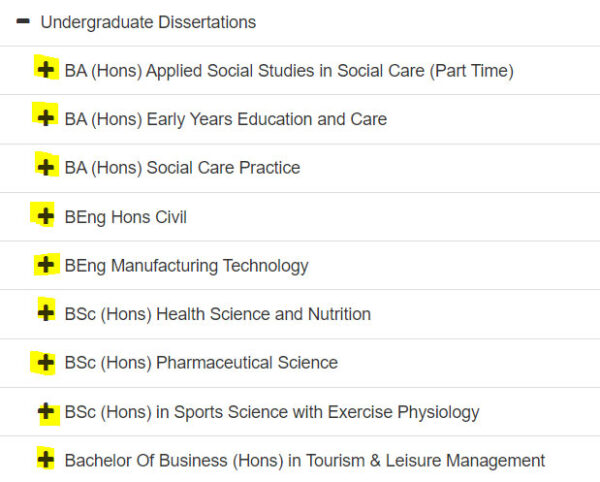Open BSc (Hons) Pharmaceutical Science entry
The height and width of the screenshot is (482, 600).
click(201, 363)
